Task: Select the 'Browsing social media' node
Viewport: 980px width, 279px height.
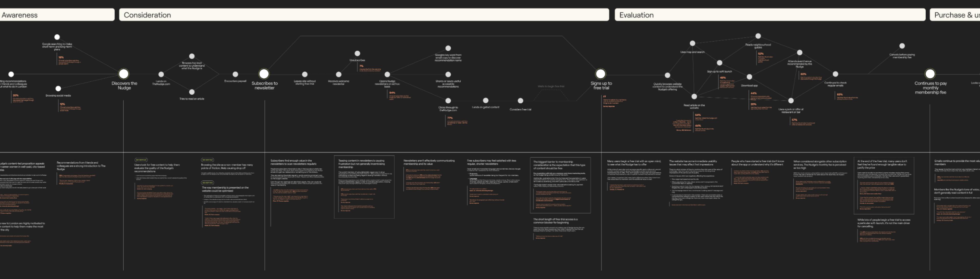Action: tap(58, 89)
